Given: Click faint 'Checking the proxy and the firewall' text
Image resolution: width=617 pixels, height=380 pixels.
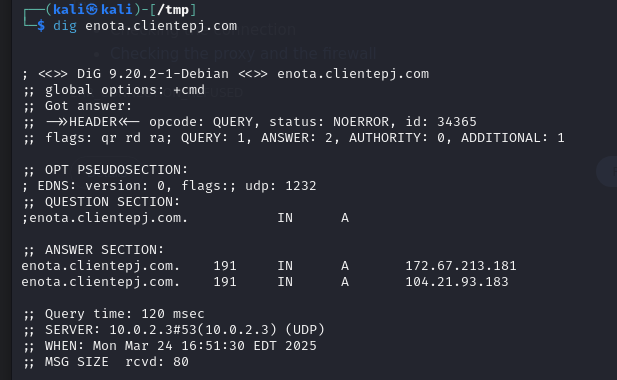Looking at the screenshot, I should click(x=243, y=53).
